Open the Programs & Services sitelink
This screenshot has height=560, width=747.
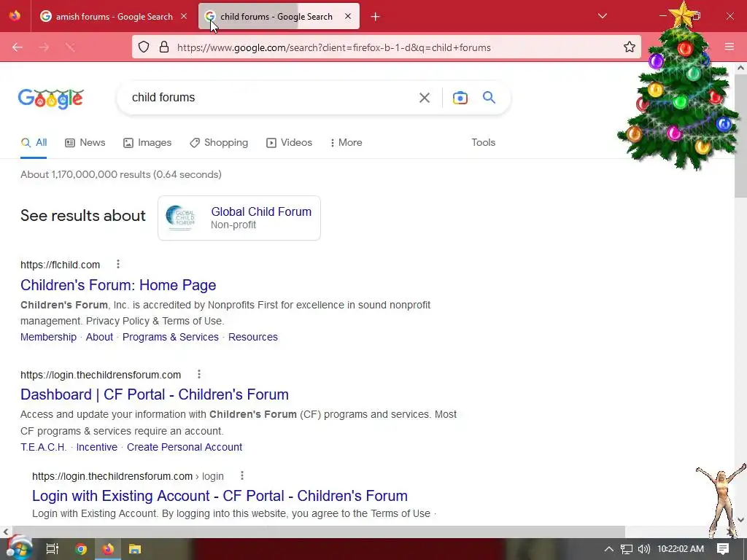tap(171, 337)
